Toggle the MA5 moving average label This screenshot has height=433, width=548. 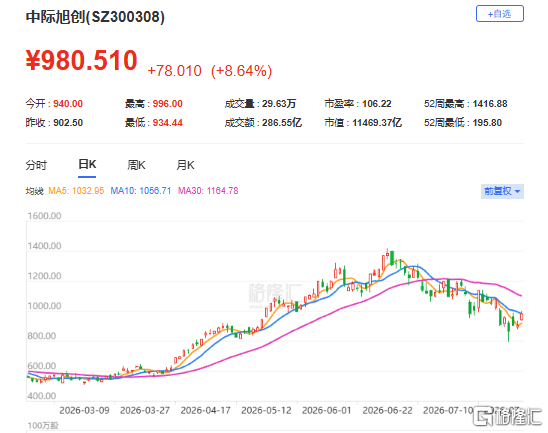tap(76, 191)
